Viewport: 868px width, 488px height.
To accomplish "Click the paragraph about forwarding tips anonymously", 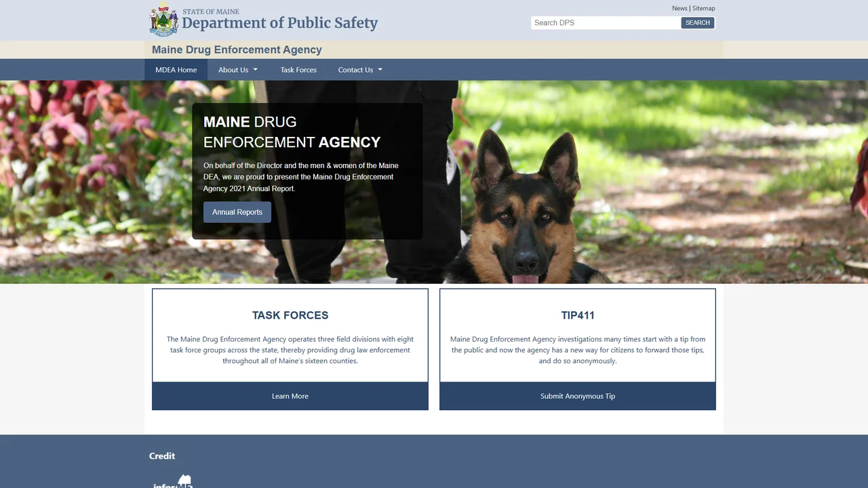I will coord(578,350).
